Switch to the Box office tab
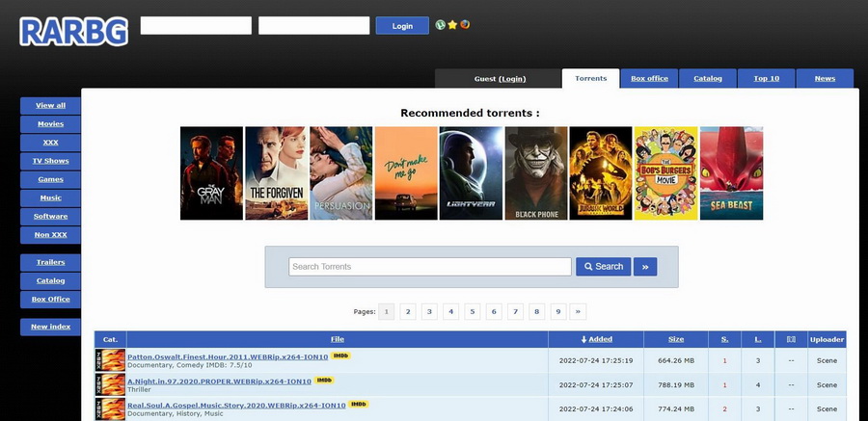Screen dimensions: 868x421 point(649,78)
